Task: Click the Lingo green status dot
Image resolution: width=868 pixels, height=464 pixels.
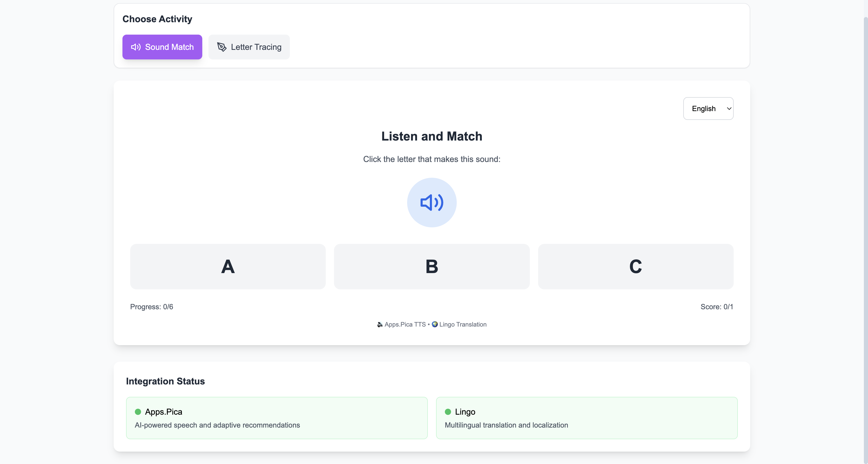Action: [x=448, y=412]
